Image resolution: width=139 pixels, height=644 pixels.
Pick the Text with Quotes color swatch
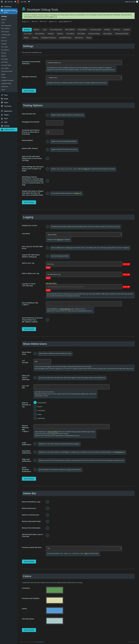[55, 621]
